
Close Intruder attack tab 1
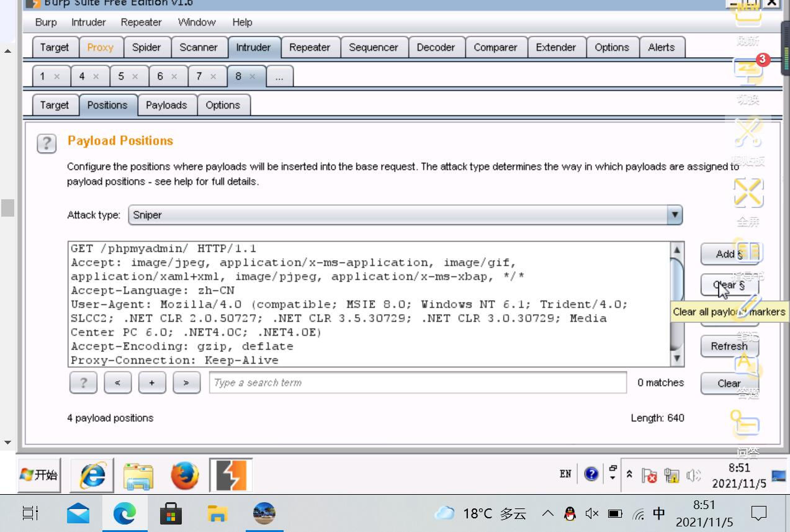click(57, 76)
